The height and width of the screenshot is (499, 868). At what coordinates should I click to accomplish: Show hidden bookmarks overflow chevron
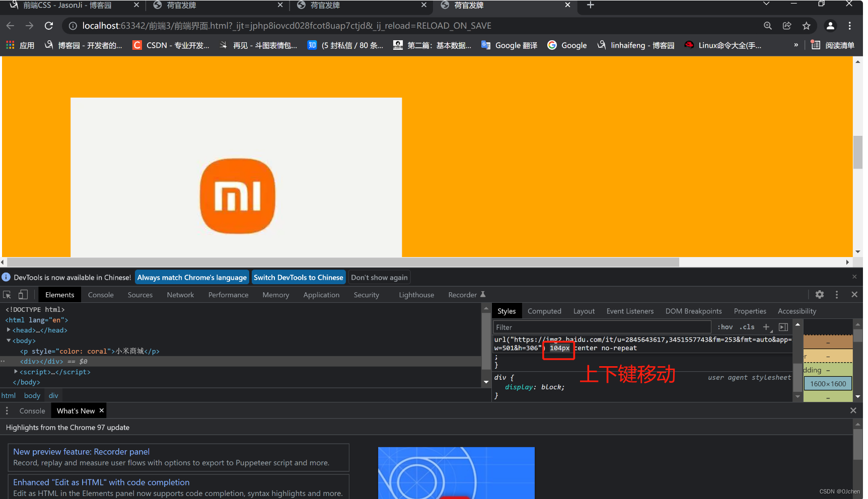click(x=796, y=45)
